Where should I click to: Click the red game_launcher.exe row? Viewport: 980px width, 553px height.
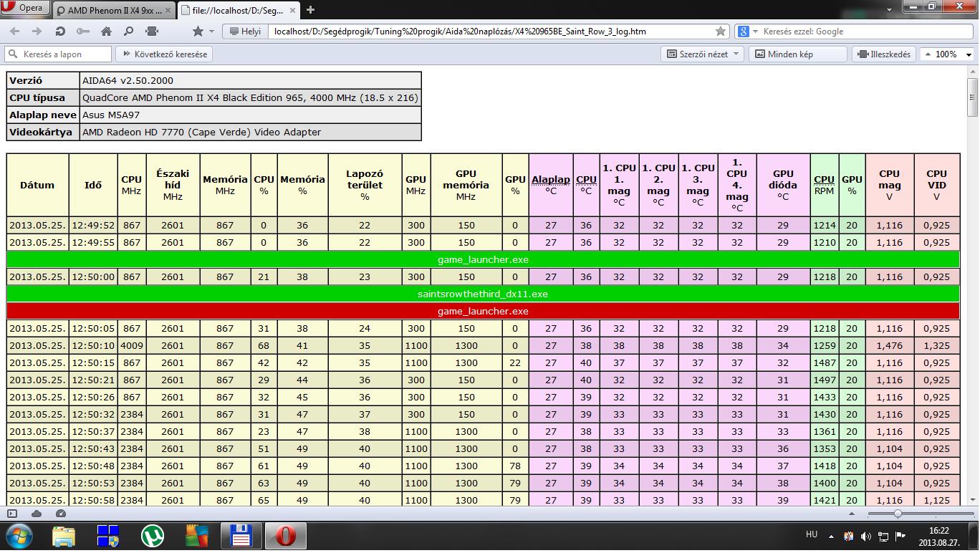483,311
